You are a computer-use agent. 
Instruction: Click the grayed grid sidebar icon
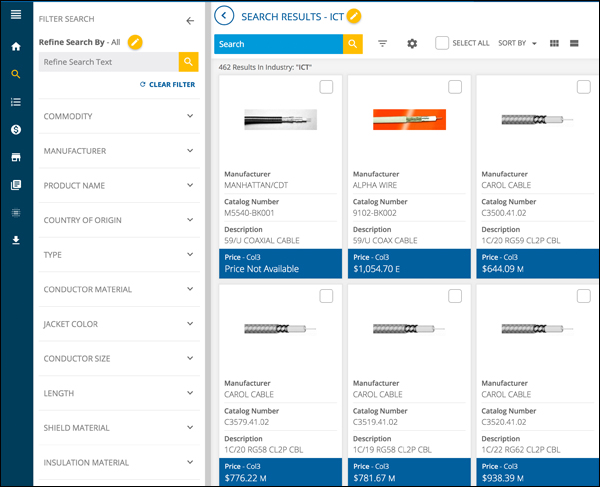(x=16, y=213)
